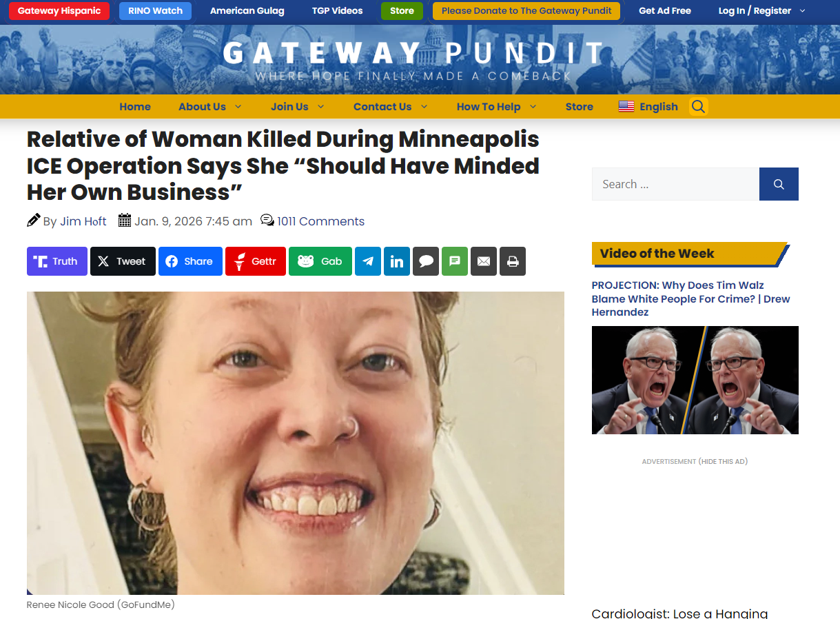Share article on Truth Social
Viewport: 840px width, 619px height.
pos(57,261)
